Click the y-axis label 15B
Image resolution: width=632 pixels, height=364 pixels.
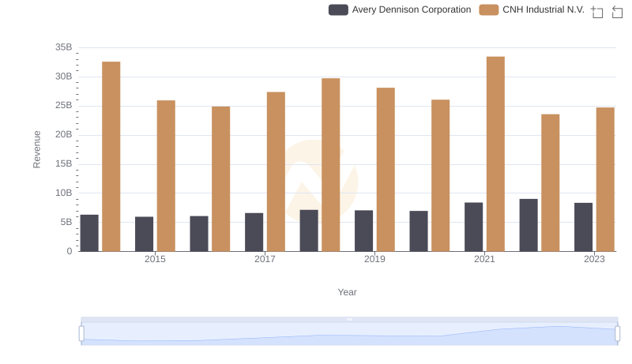64,164
